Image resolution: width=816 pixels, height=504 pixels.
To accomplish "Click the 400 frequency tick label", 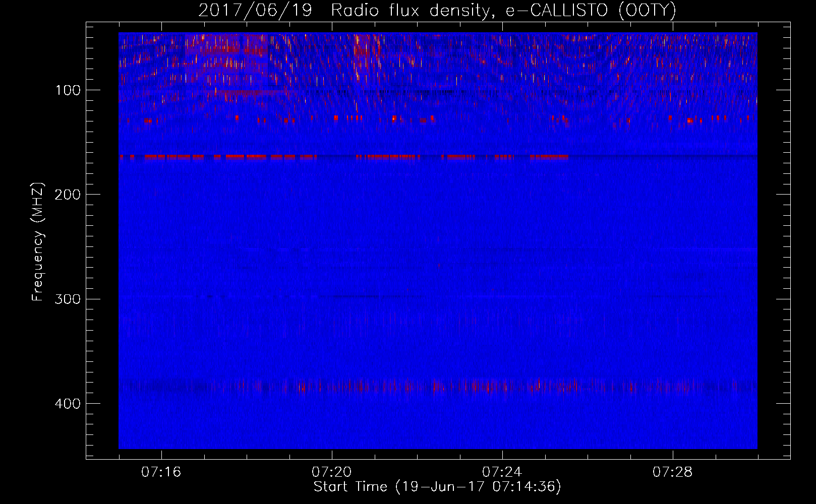I will tap(67, 404).
